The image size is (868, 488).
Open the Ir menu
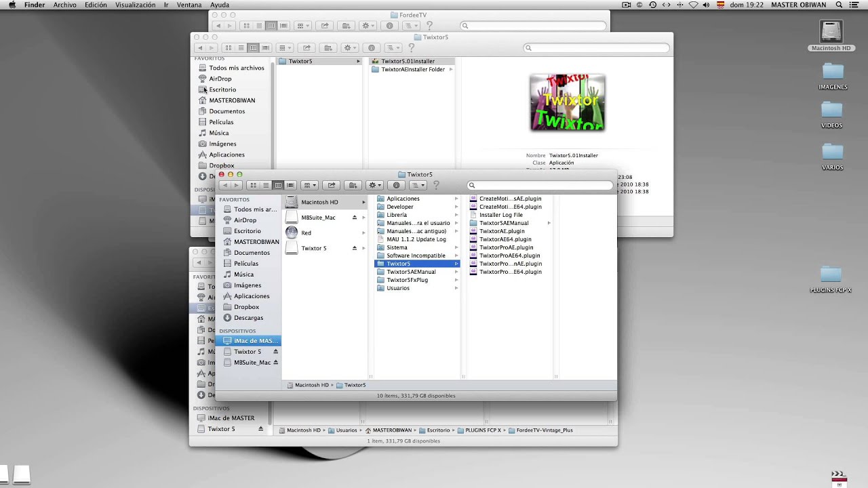[x=166, y=5]
